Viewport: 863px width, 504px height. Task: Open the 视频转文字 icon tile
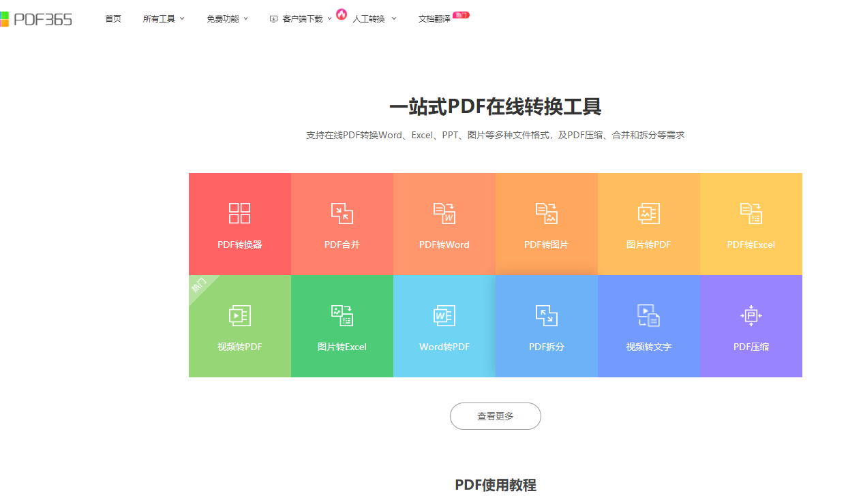[x=649, y=315]
